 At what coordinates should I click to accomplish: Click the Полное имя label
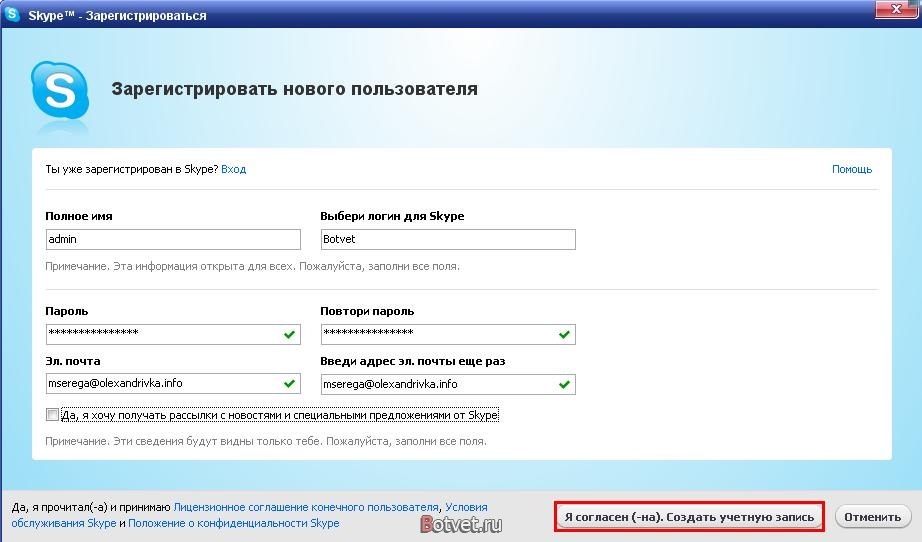(79, 216)
